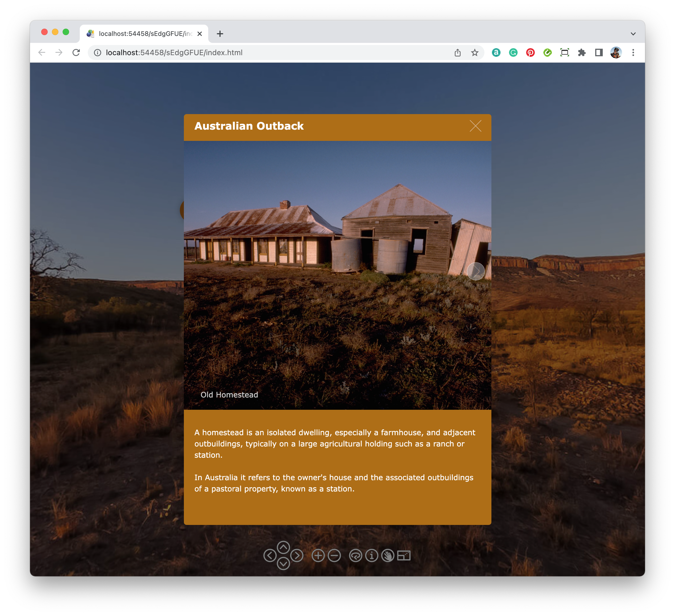Start auto-rotation of the panorama

[355, 556]
